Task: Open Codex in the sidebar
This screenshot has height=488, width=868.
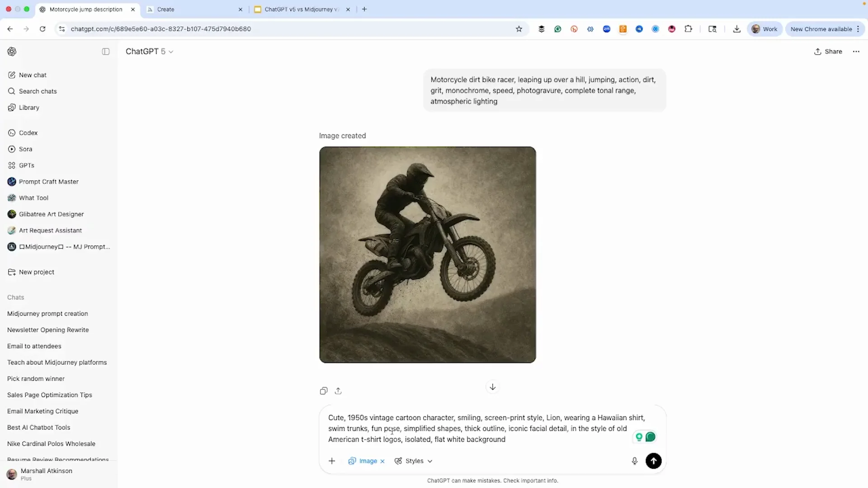Action: point(28,132)
